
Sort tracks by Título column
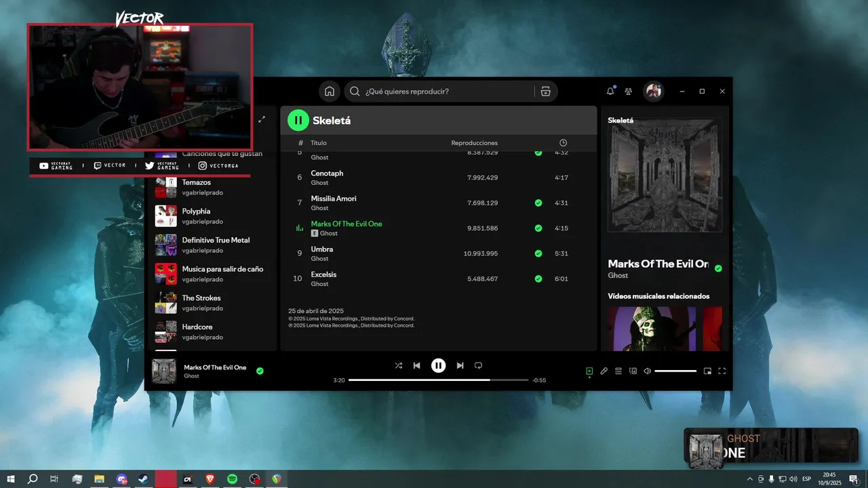(x=319, y=143)
